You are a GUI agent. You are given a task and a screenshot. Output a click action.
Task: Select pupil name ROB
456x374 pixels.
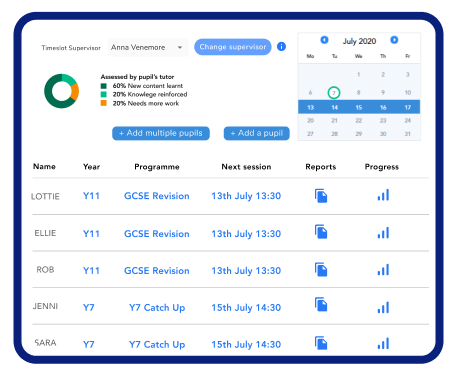[x=45, y=270]
